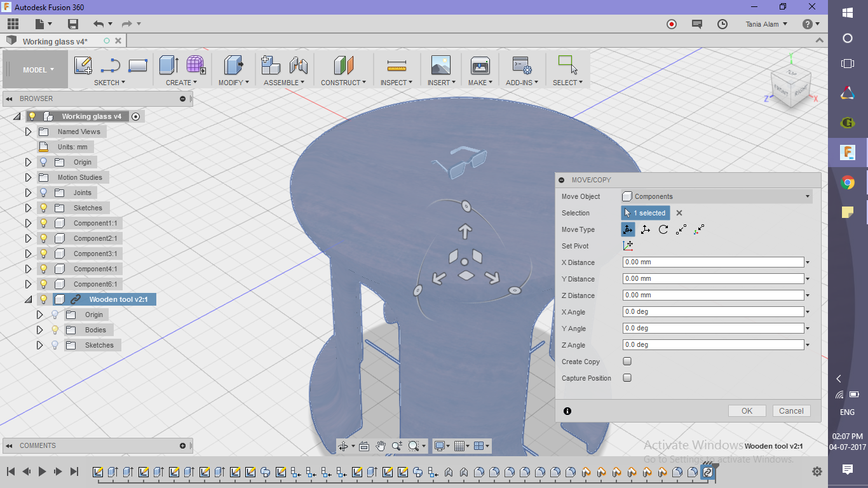Select the Joint tool
The image size is (868, 488).
[x=298, y=65]
